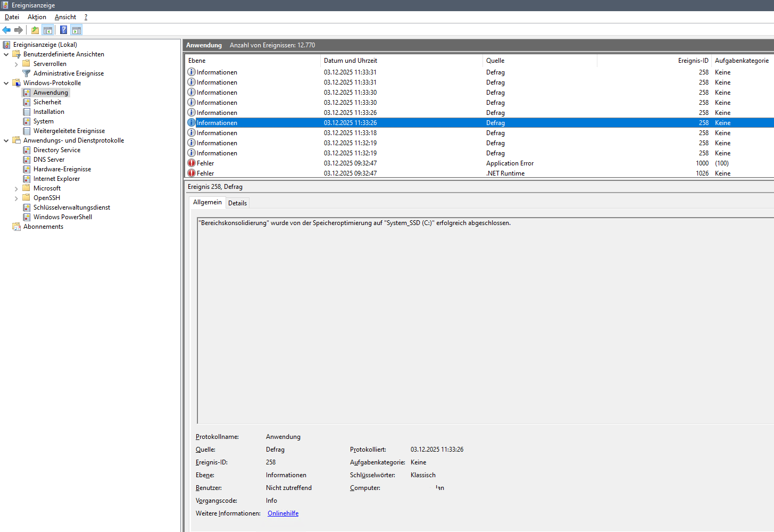The image size is (774, 532).
Task: Click the Benutzerdefinierte Ansichten filter folder icon
Action: tap(16, 54)
